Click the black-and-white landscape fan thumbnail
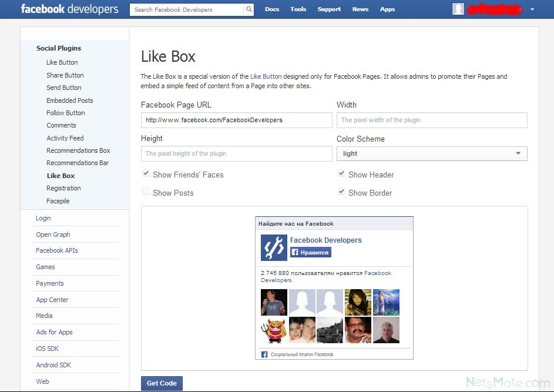This screenshot has width=554, height=392. 330,330
